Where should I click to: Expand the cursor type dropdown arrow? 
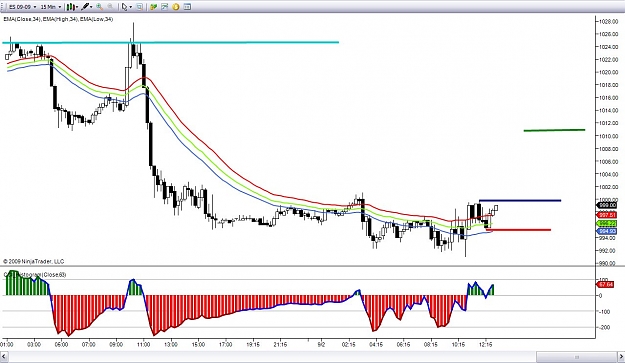click(131, 7)
